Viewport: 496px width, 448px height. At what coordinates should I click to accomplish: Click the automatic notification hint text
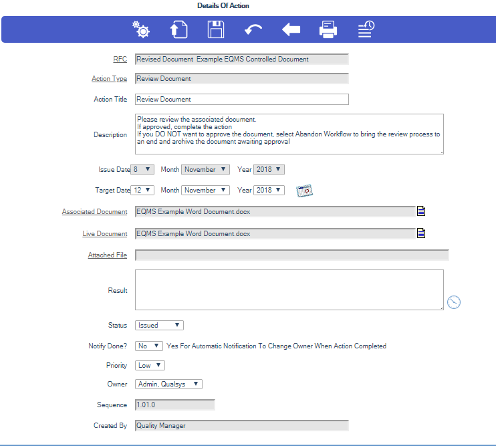click(277, 346)
